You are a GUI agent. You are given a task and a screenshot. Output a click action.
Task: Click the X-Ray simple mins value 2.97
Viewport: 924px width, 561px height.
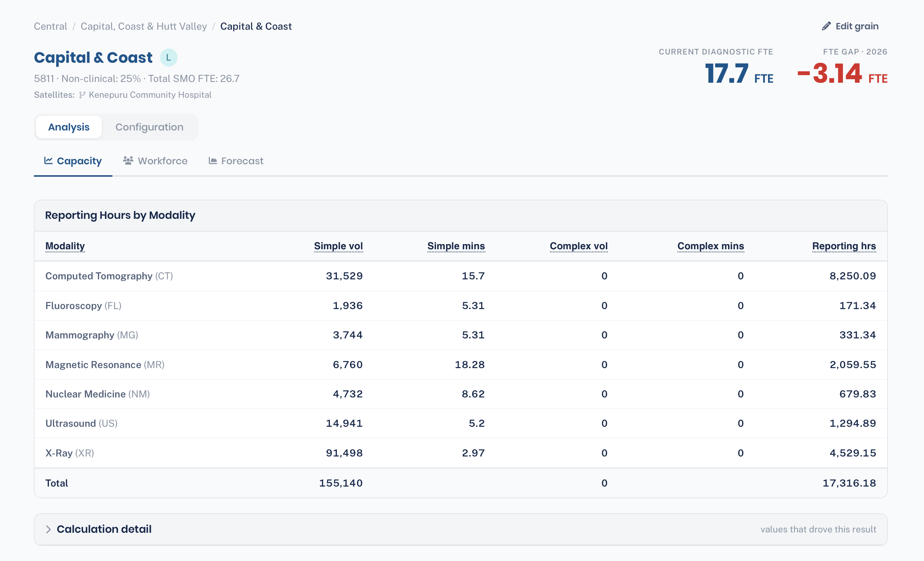click(473, 453)
